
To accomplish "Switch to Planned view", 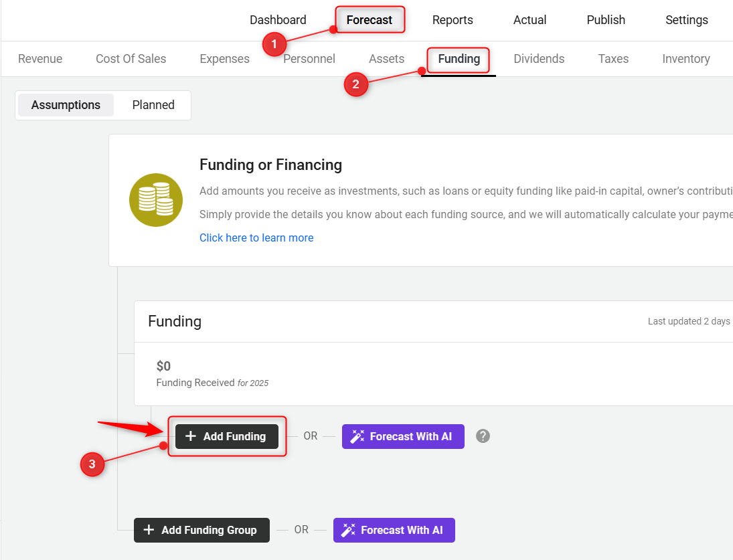I will (x=153, y=105).
